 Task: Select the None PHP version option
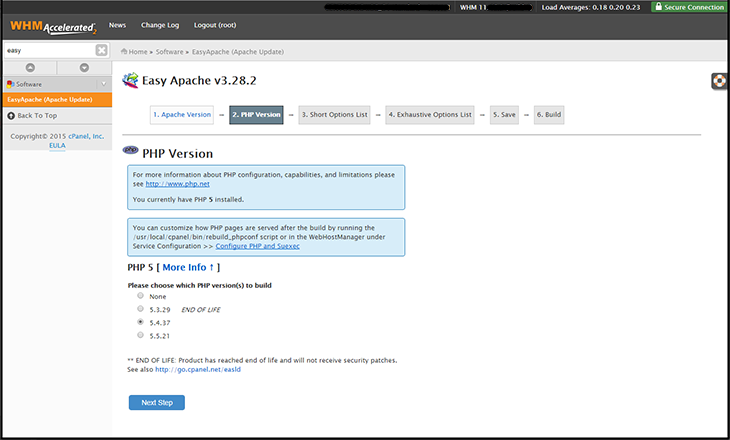point(140,296)
